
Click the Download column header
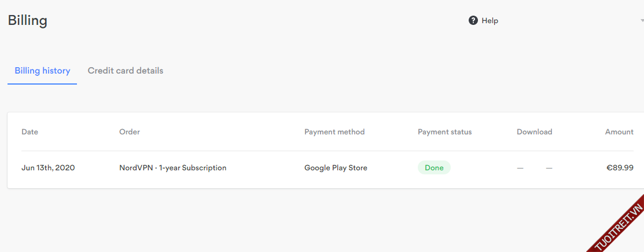coord(534,132)
